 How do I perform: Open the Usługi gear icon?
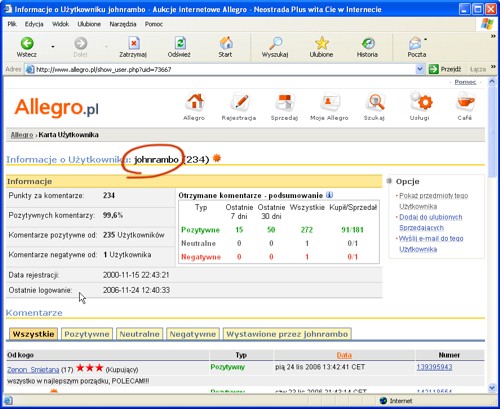[421, 102]
